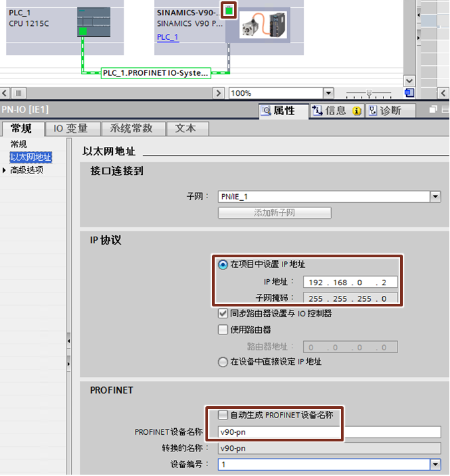Click the PROFINET 设备名称 field v90-pn
This screenshot has width=450, height=476.
point(329,432)
